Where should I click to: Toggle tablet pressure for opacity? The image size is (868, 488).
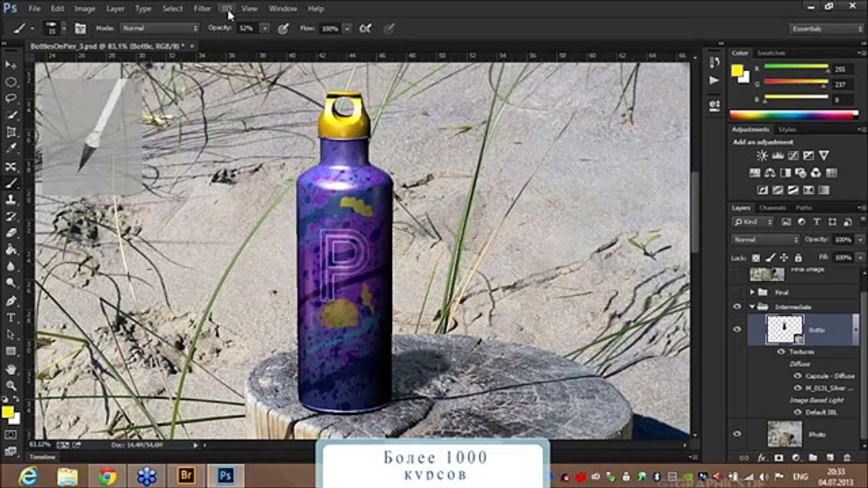click(x=283, y=28)
